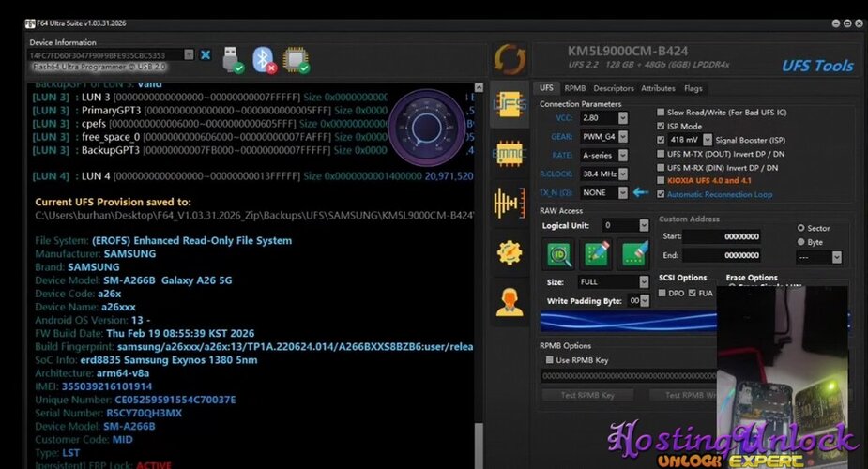868x469 pixels.
Task: Open the gear settings sidebar icon
Action: (510, 252)
